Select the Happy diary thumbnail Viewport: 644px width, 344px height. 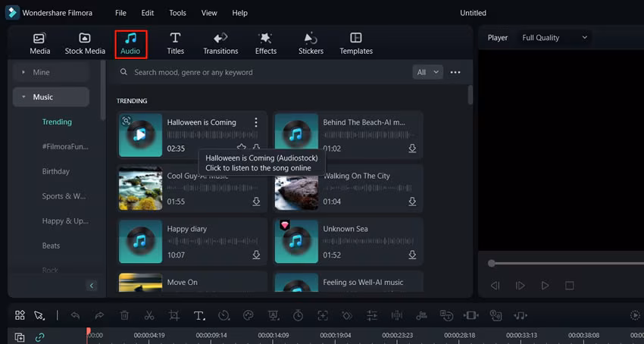(x=140, y=241)
